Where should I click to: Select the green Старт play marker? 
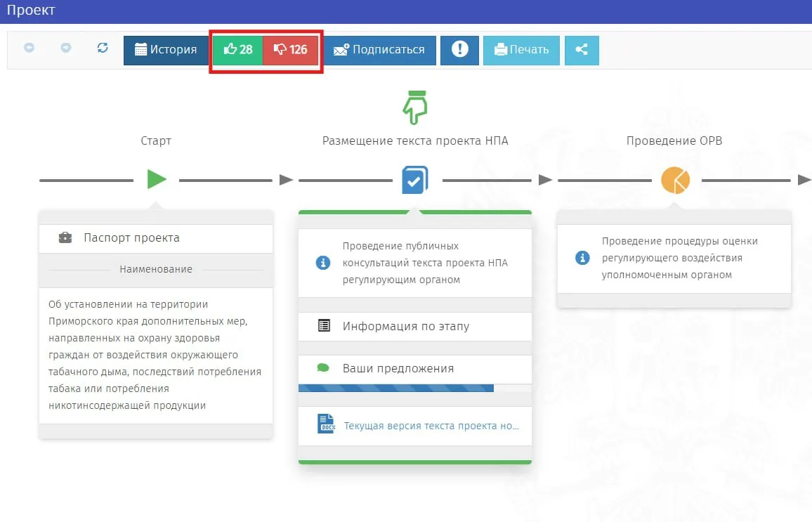[x=157, y=179]
